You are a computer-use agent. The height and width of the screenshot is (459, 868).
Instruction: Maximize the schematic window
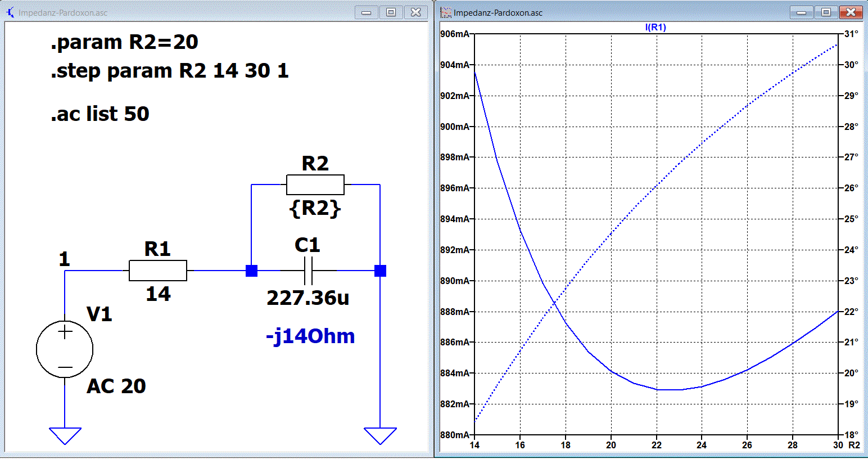tap(391, 12)
